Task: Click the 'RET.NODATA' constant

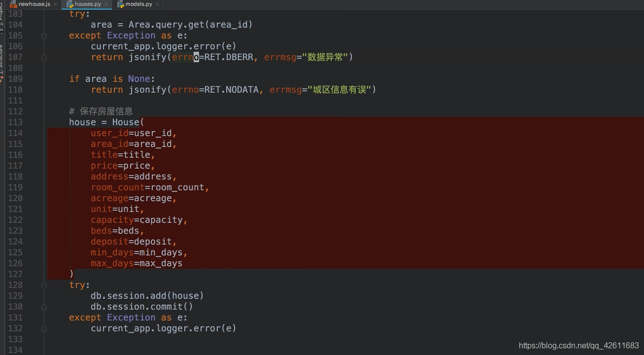Action: click(x=232, y=90)
